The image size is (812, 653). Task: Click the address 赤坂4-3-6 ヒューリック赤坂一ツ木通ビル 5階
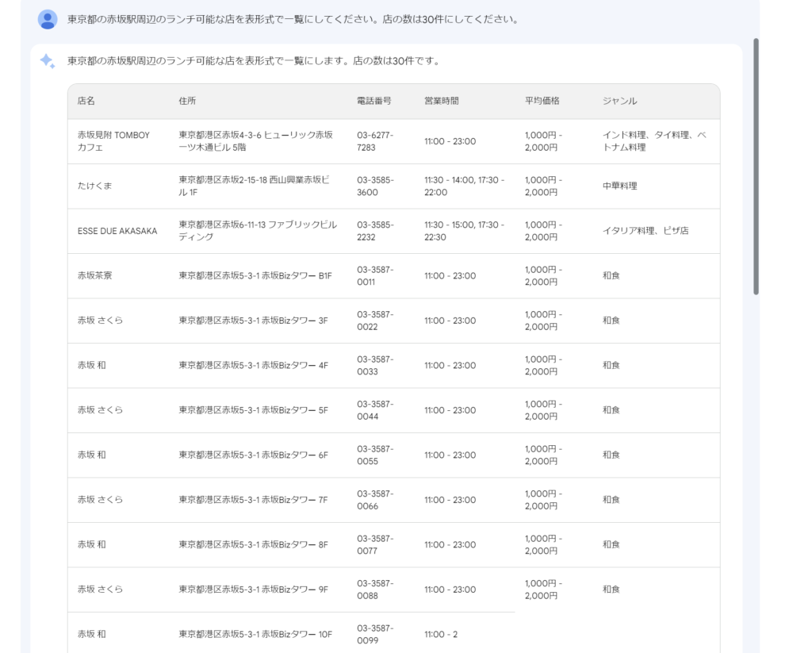256,141
